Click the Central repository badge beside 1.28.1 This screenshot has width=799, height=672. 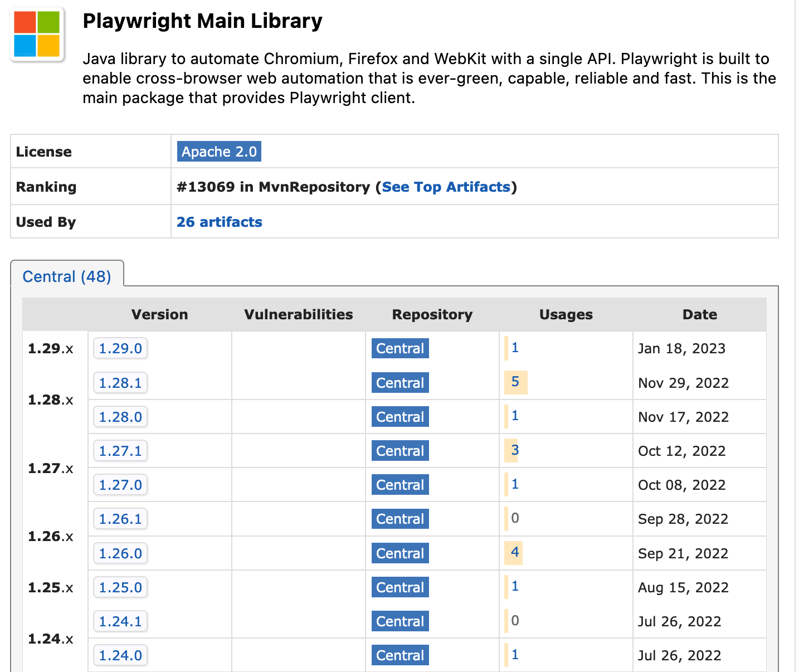pos(399,383)
